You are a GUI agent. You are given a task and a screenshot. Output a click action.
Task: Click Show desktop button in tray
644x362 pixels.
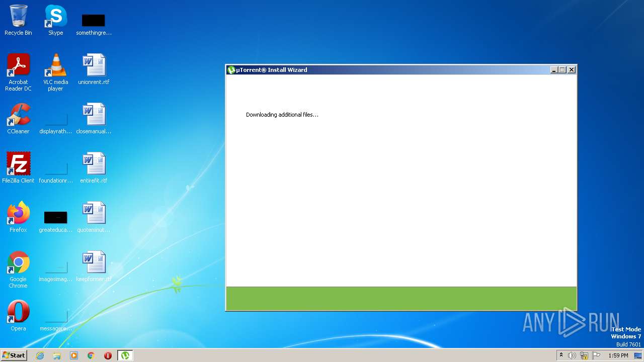638,355
